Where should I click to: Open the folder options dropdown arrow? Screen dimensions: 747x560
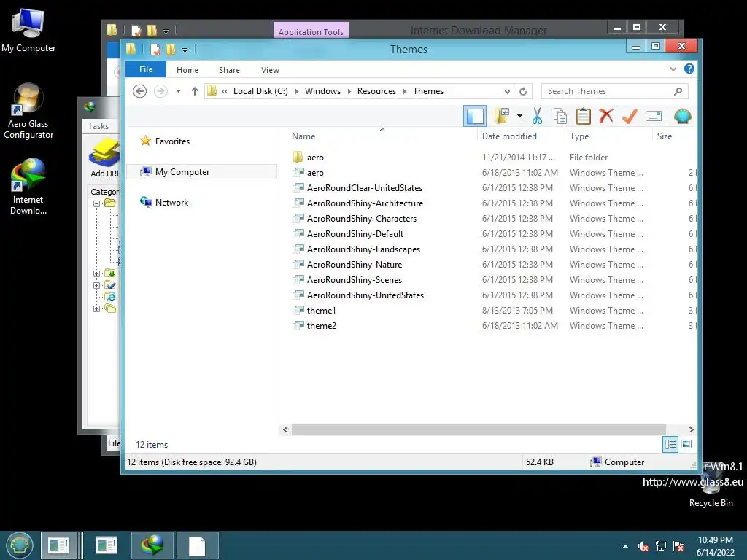pos(519,116)
